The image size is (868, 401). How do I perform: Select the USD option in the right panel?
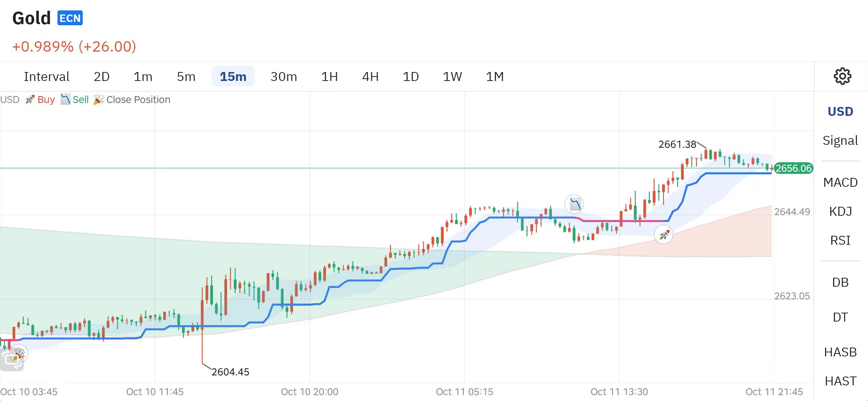point(840,111)
